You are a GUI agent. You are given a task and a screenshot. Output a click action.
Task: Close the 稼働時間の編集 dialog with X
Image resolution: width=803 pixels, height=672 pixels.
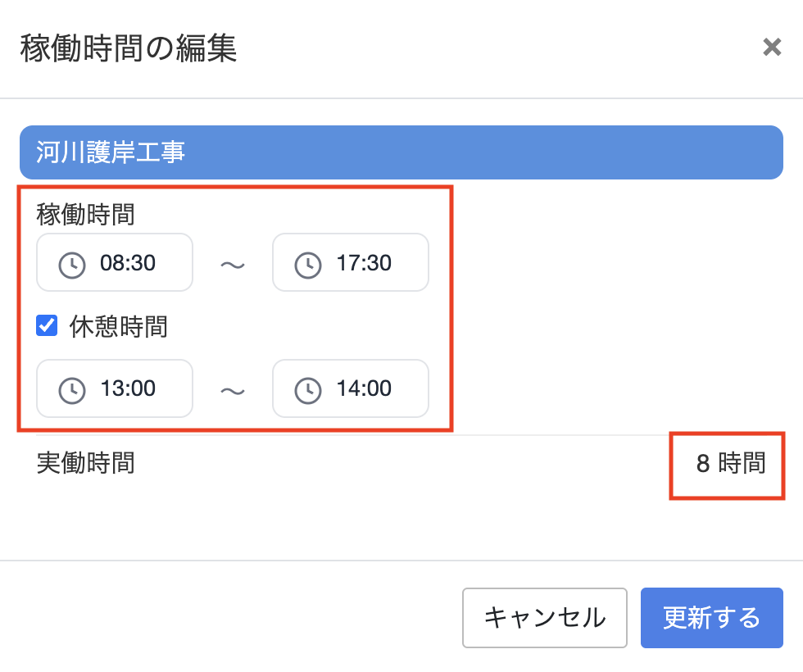[x=772, y=48]
